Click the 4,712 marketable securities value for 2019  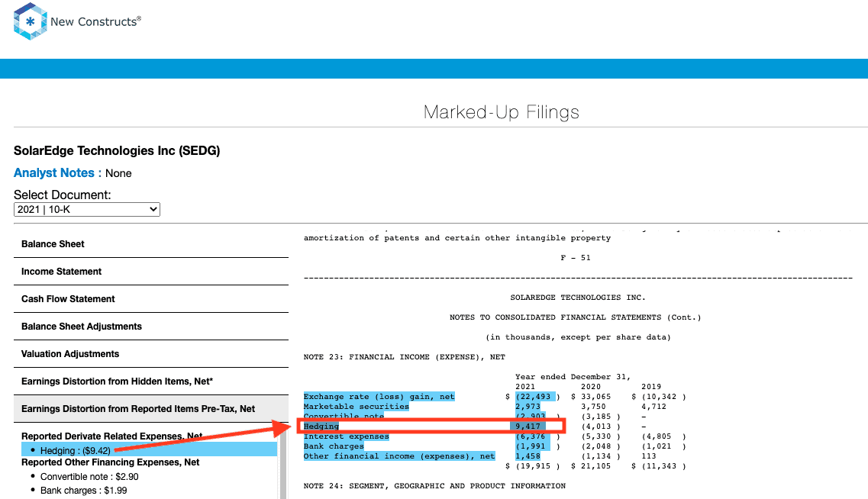653,407
